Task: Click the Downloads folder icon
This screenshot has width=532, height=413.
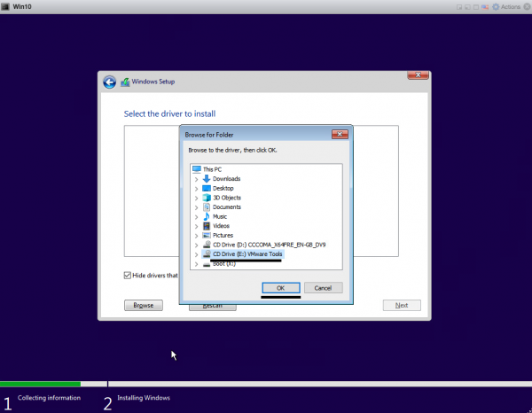Action: [x=207, y=179]
